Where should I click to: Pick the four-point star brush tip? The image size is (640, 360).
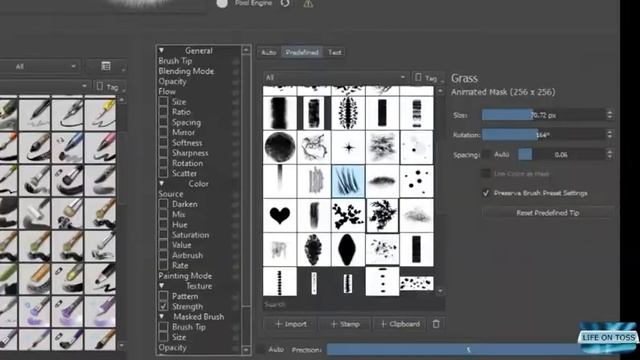(348, 147)
